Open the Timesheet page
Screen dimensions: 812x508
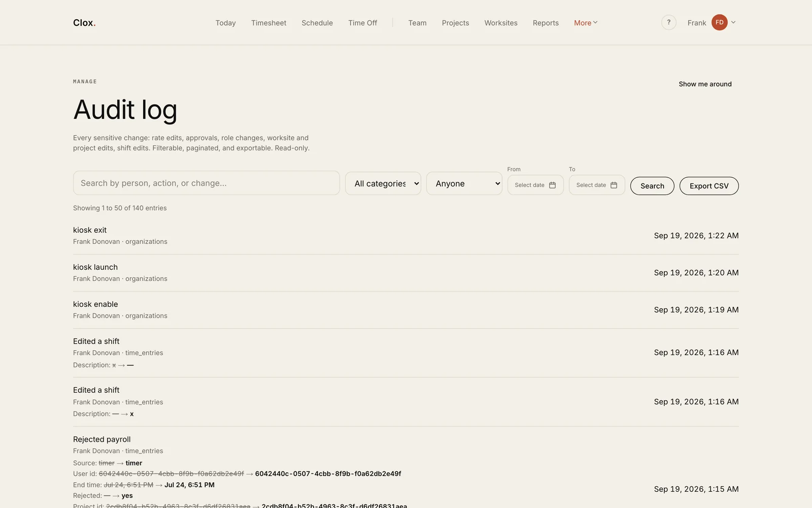(x=268, y=23)
